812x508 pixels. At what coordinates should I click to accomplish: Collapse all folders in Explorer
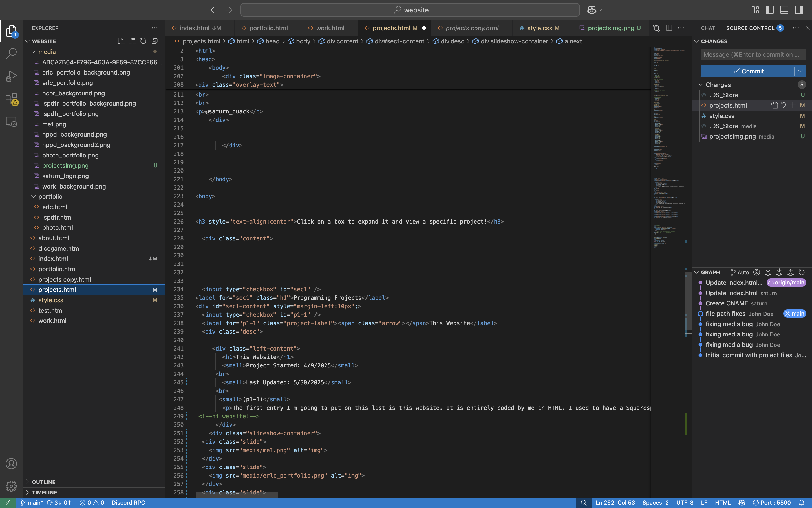tap(155, 41)
